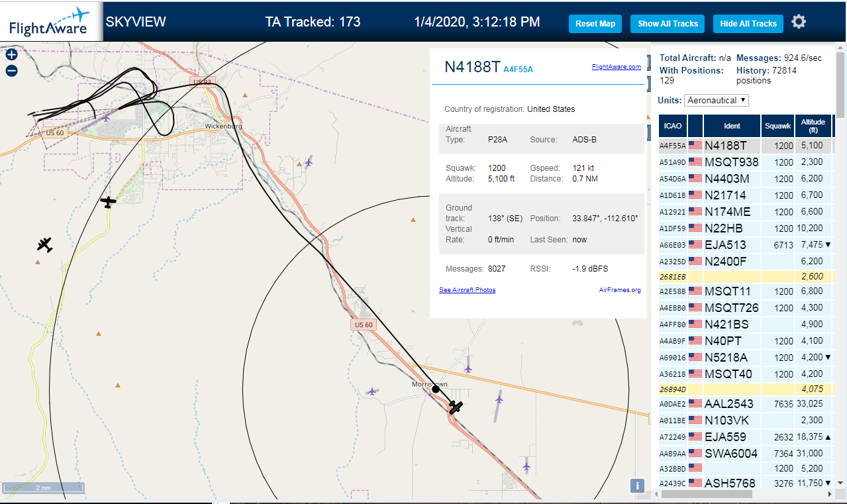
Task: Select the N4188T aircraft near Morristown
Action: [456, 407]
